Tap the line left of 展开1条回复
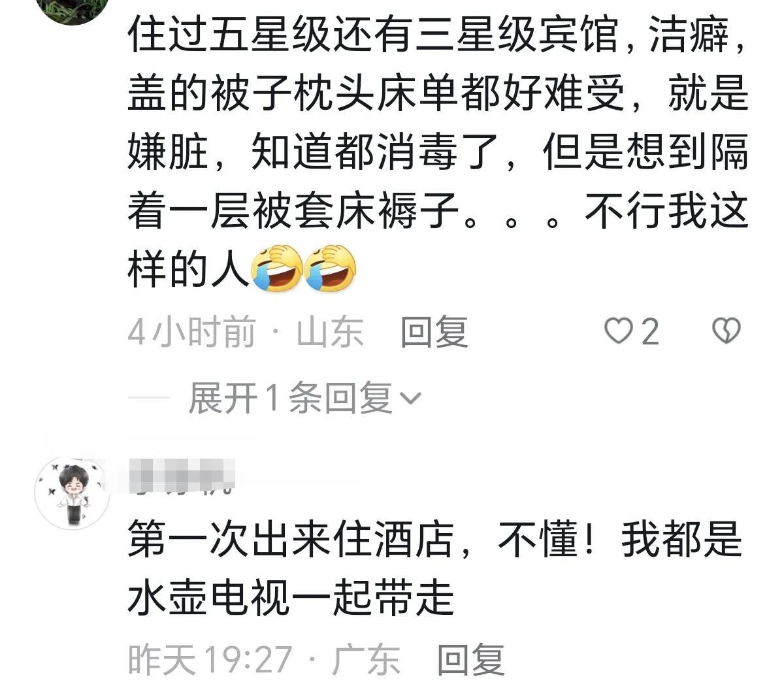 (x=148, y=398)
